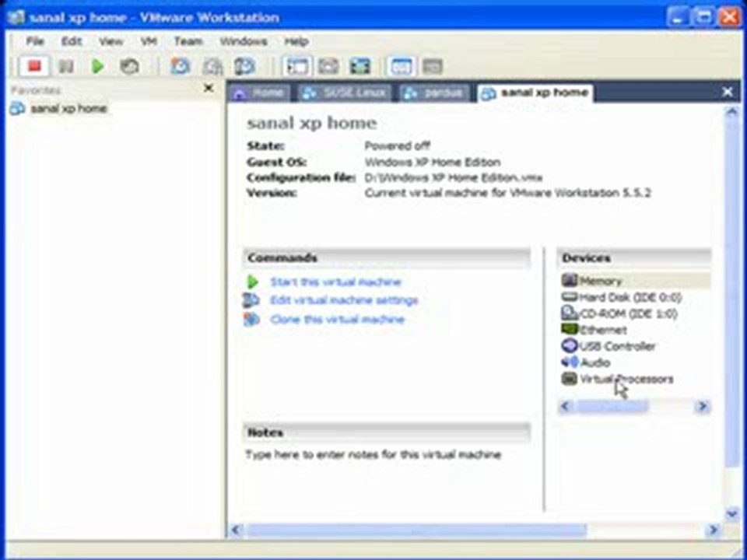The width and height of the screenshot is (747, 560).
Task: Click the Notes section header
Action: pos(387,432)
